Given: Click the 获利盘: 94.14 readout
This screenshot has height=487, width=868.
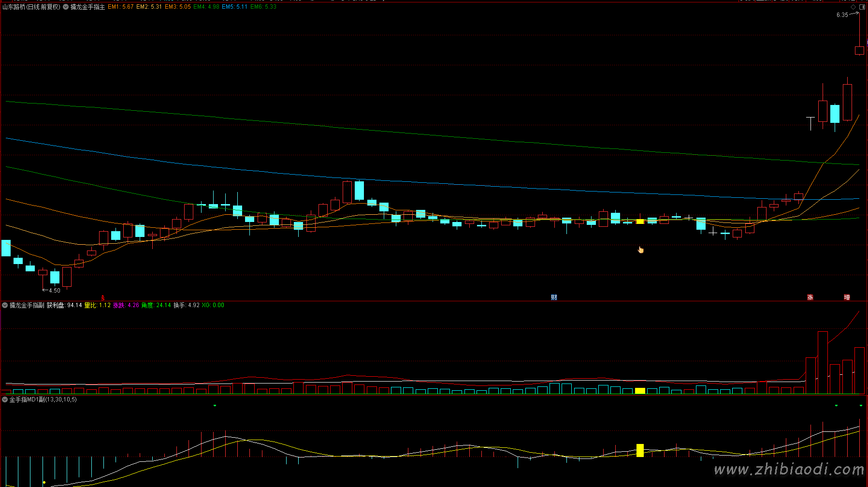Looking at the screenshot, I should [x=64, y=305].
